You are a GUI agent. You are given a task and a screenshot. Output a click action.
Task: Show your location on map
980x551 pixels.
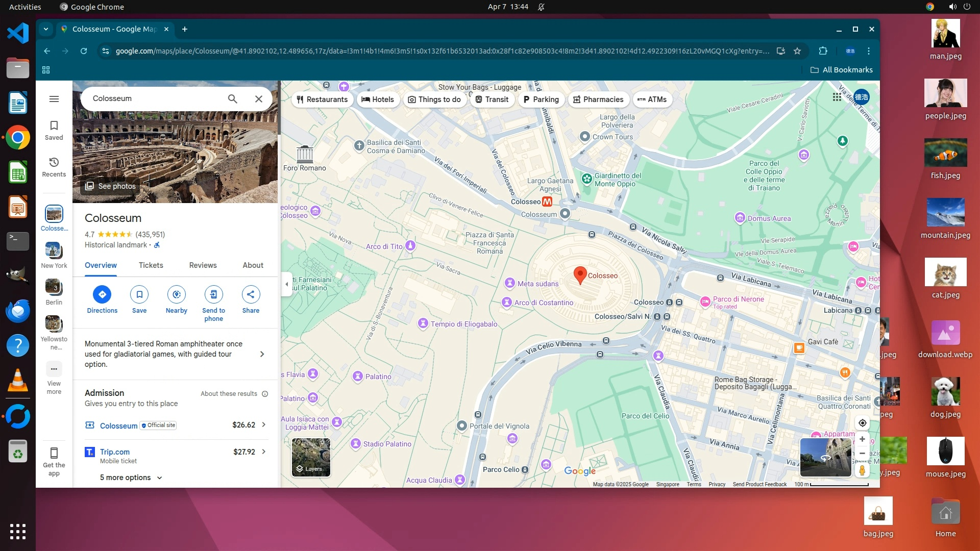pyautogui.click(x=862, y=423)
